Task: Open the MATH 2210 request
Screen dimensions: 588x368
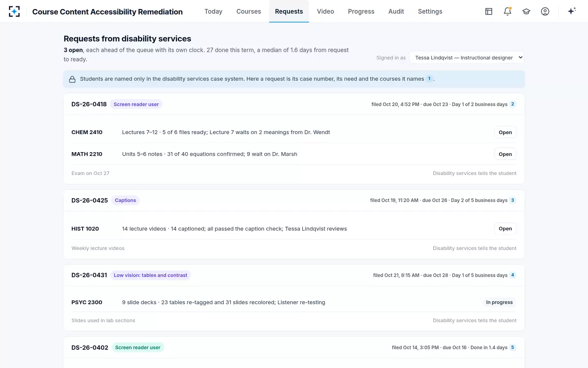Action: coord(505,154)
